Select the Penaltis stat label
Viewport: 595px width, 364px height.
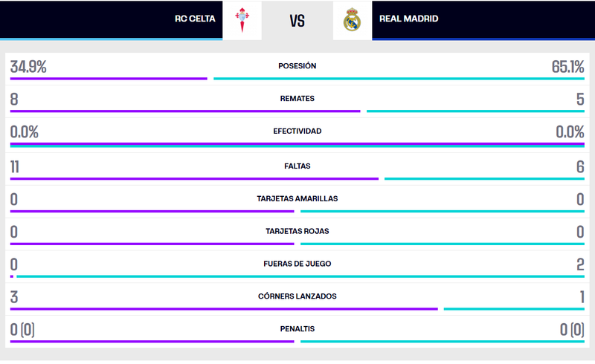pos(297,328)
